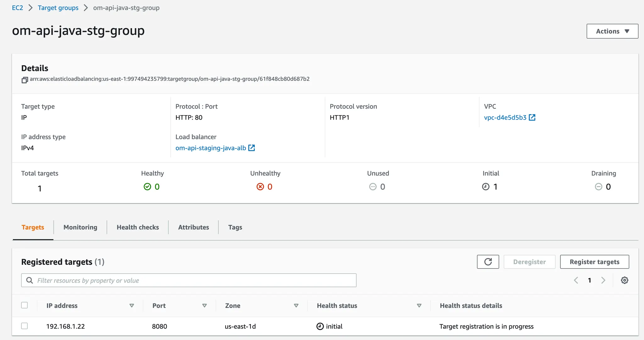Open om-api-staging-java-alb load balancer link
Viewport: 644px width, 340px height.
[x=211, y=148]
